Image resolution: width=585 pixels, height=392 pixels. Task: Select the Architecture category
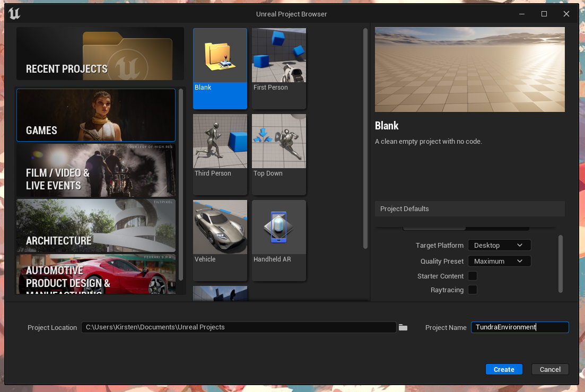click(96, 225)
